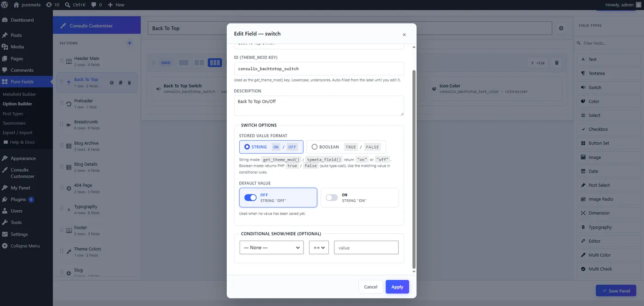
Task: Open the conditional field None dropdown
Action: tap(271, 248)
